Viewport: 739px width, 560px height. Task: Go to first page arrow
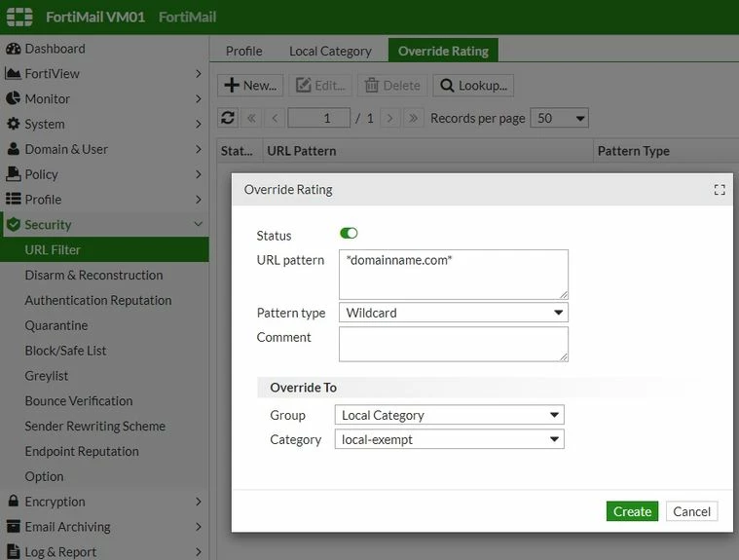251,118
